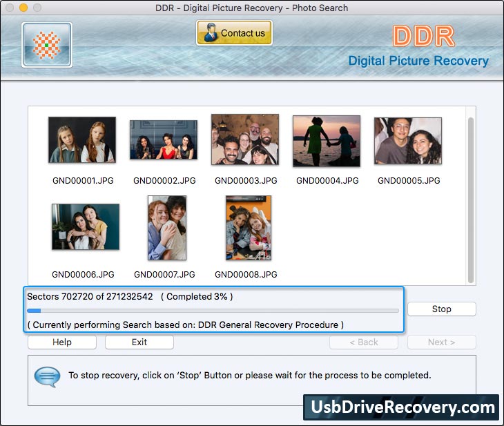Screen dimensions: 504x426
Task: Select the GND00005.JPG thumbnail image
Action: tap(408, 141)
